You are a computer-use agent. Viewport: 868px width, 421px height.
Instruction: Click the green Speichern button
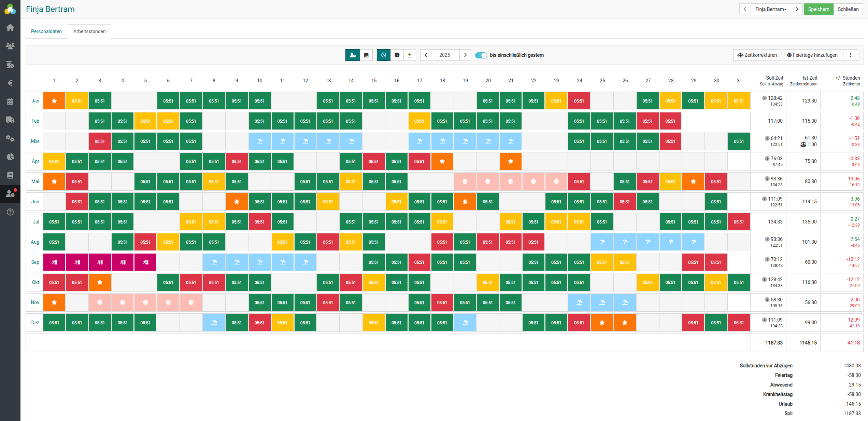click(819, 9)
